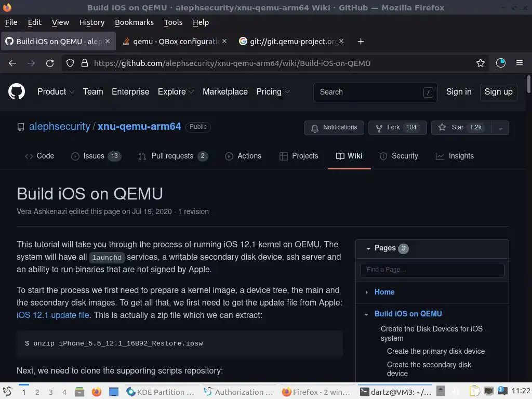Open the View menu

tap(60, 22)
